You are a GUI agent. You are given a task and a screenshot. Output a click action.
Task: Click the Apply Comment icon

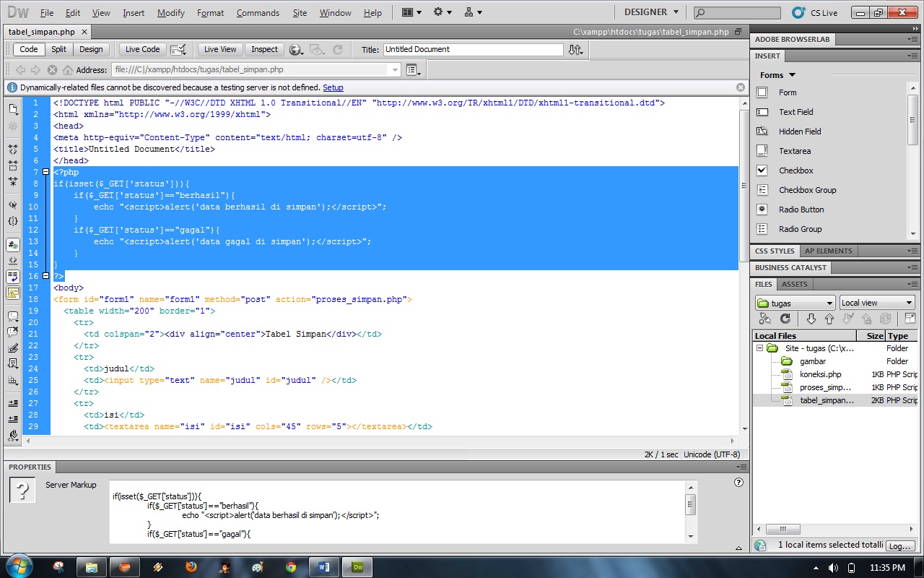point(13,316)
